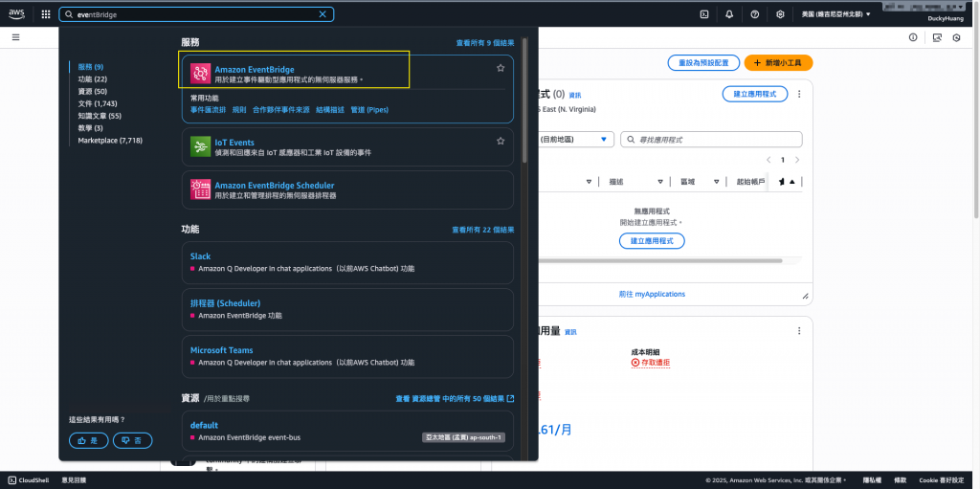
Task: Open the 管道 (Pipes) link
Action: tap(369, 109)
